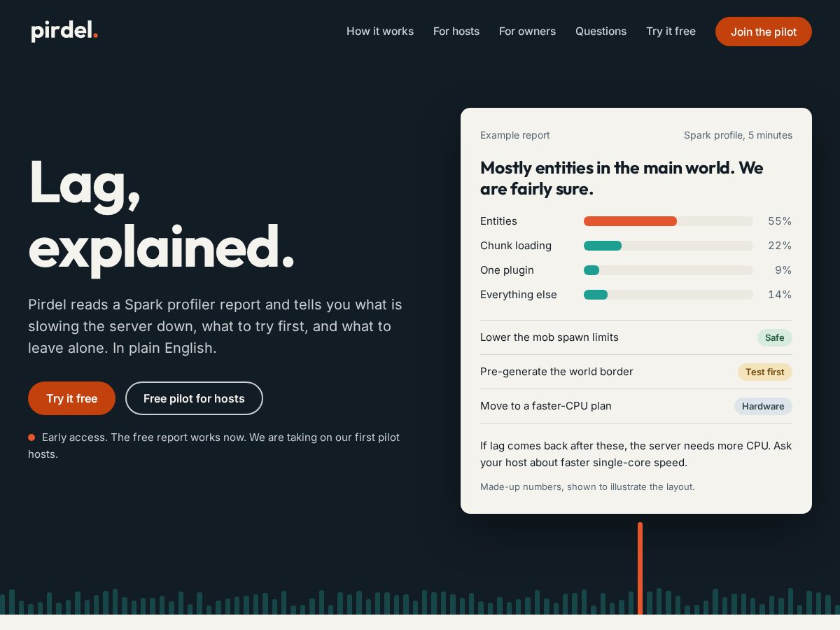Click the 'Chunk loading' row label
The width and height of the screenshot is (840, 630).
coord(516,246)
